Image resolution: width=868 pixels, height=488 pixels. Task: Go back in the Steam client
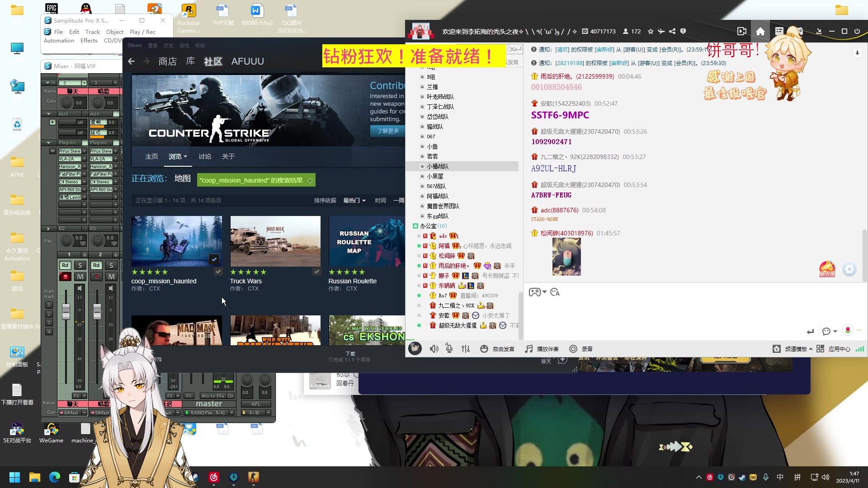click(132, 61)
